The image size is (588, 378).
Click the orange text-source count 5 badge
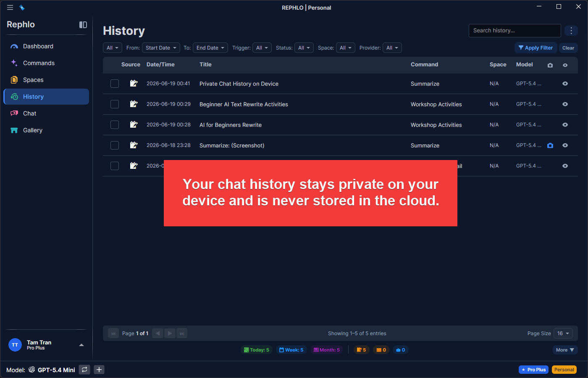point(361,350)
